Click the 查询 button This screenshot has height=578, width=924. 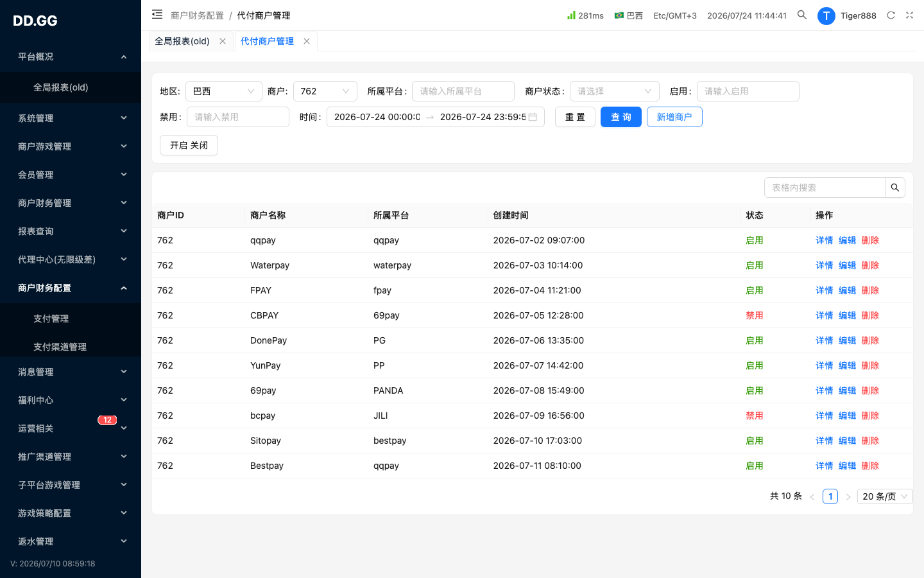coord(621,117)
